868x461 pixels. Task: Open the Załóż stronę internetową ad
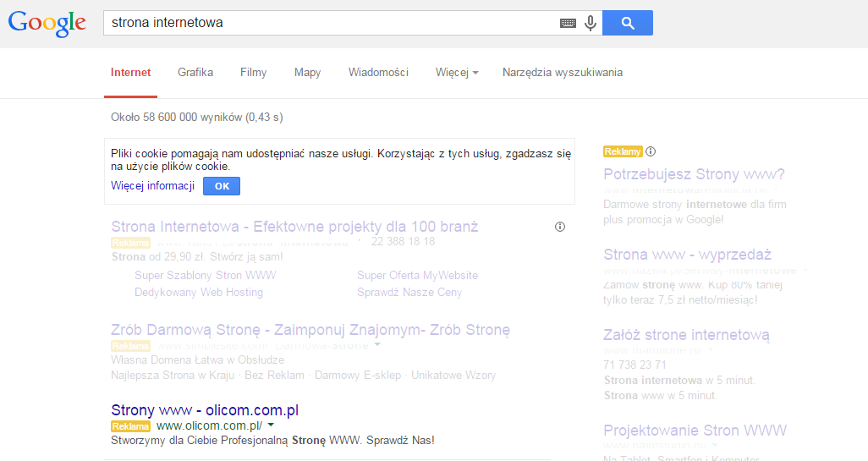pyautogui.click(x=686, y=335)
